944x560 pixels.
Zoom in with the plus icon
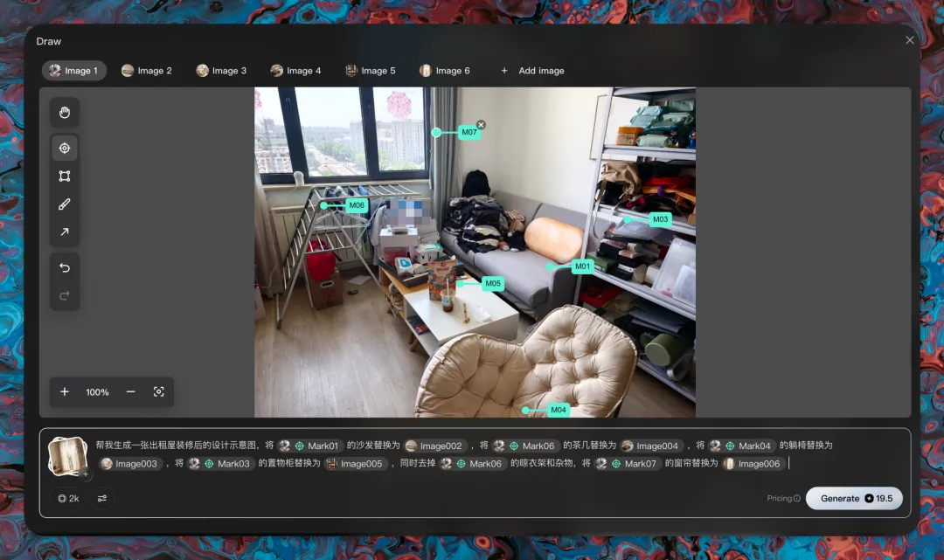[65, 391]
